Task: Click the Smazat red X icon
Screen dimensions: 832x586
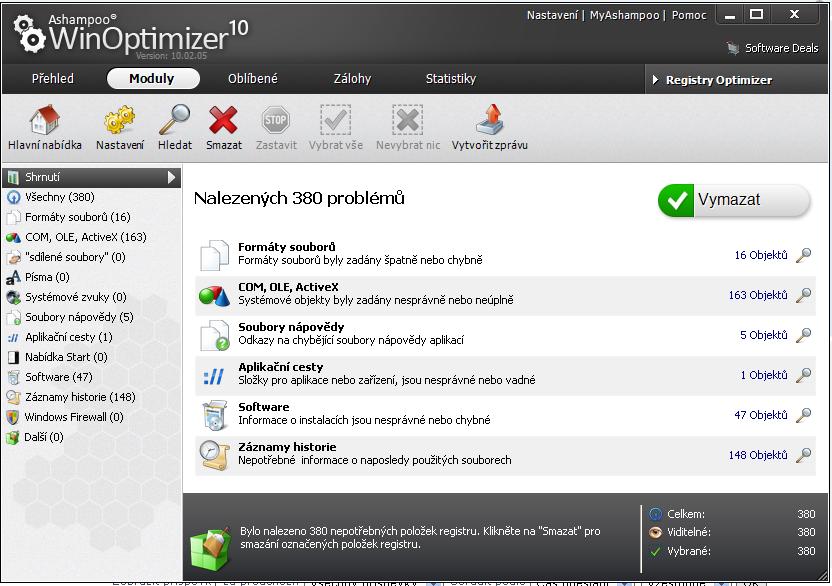Action: coord(223,119)
